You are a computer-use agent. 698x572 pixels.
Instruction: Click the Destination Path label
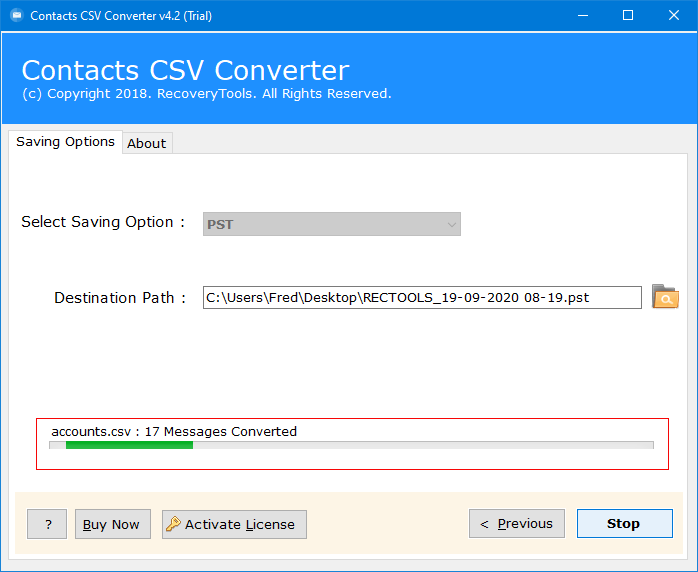(x=120, y=297)
